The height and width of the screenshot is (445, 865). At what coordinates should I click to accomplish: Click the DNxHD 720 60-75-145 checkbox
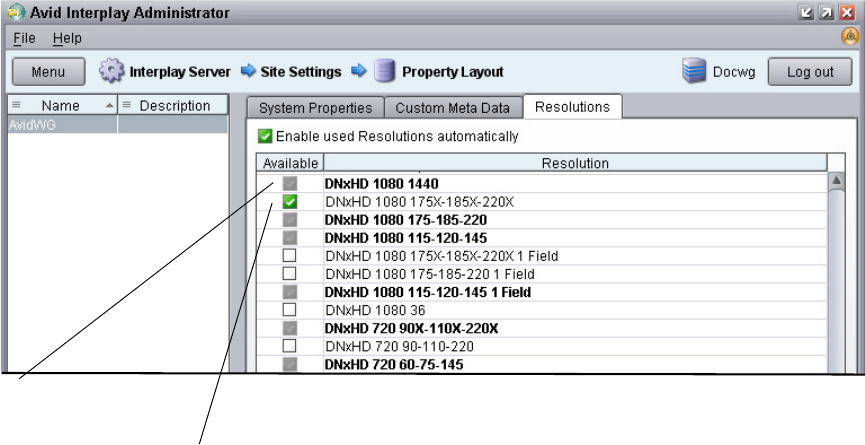(x=290, y=364)
